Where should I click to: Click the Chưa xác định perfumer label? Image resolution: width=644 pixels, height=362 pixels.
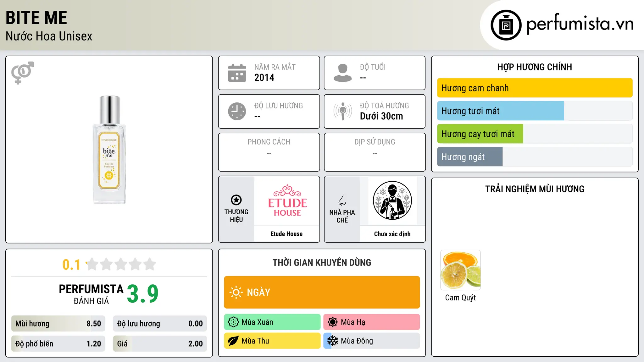click(392, 234)
